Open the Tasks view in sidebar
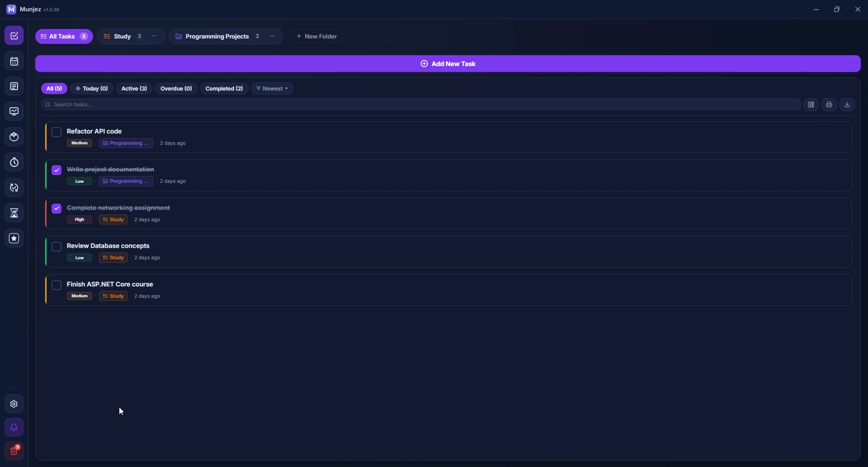868x467 pixels. click(14, 36)
